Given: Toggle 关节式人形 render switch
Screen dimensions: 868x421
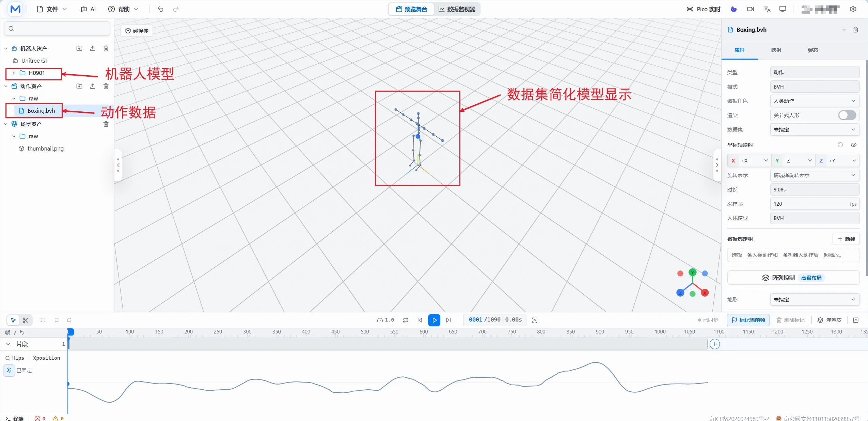Looking at the screenshot, I should point(847,115).
